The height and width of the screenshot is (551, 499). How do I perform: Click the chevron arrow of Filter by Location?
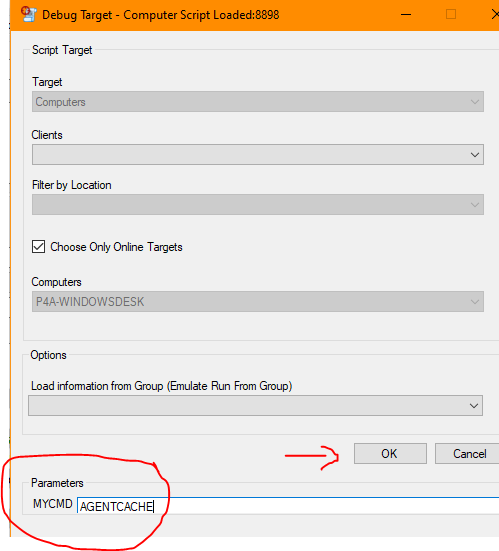475,205
